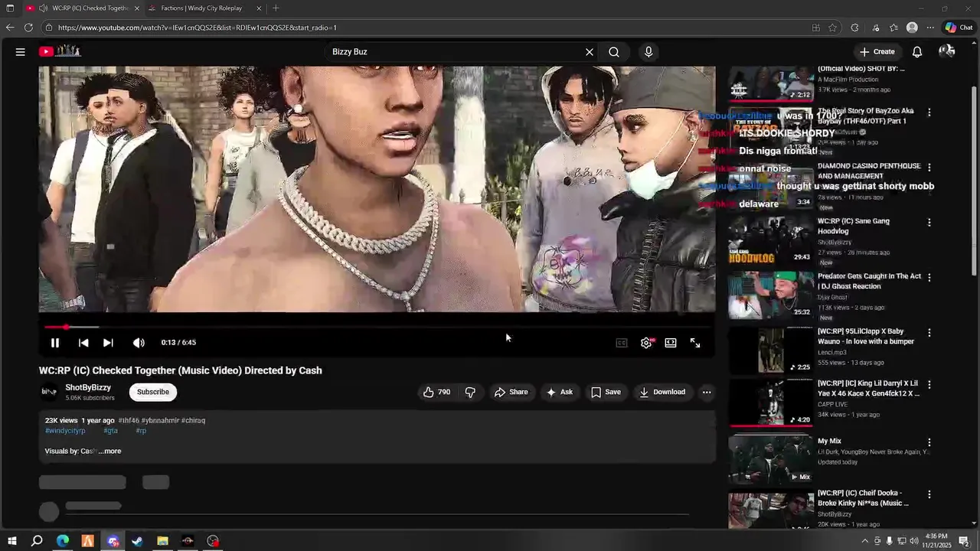Image resolution: width=980 pixels, height=551 pixels.
Task: Run search with magnifier button
Action: tap(614, 52)
